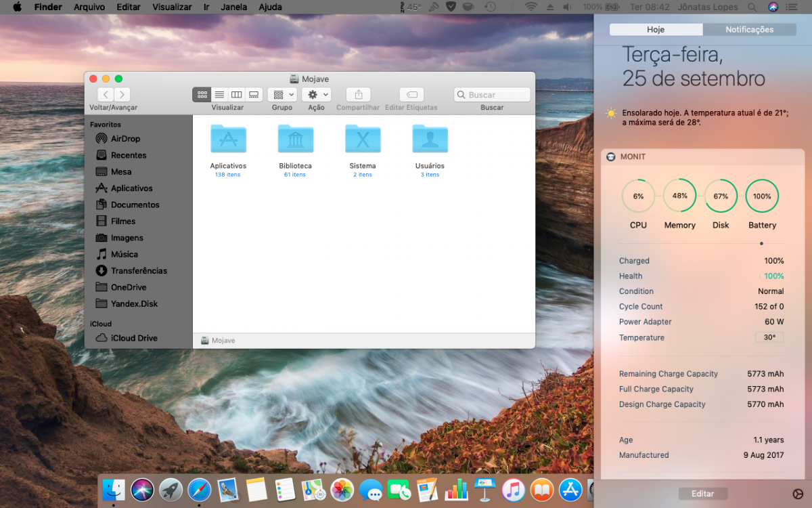Switch to the Notificações tab
812x508 pixels.
pyautogui.click(x=749, y=30)
